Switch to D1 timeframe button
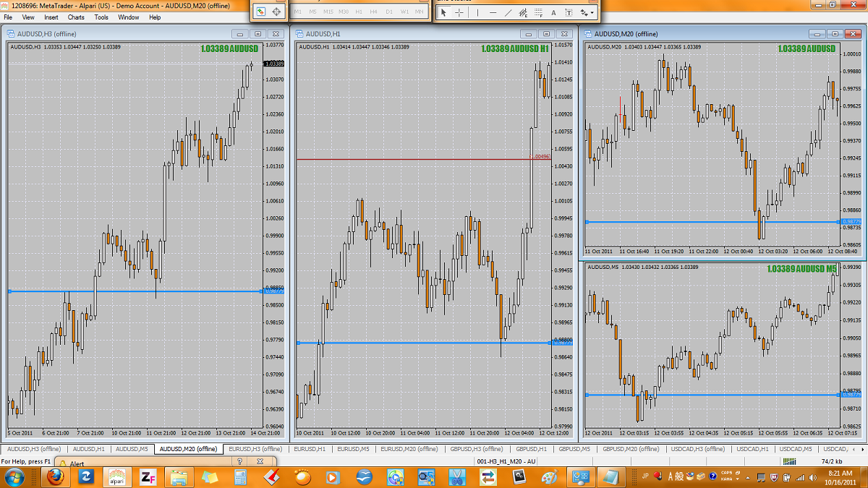 pos(389,12)
